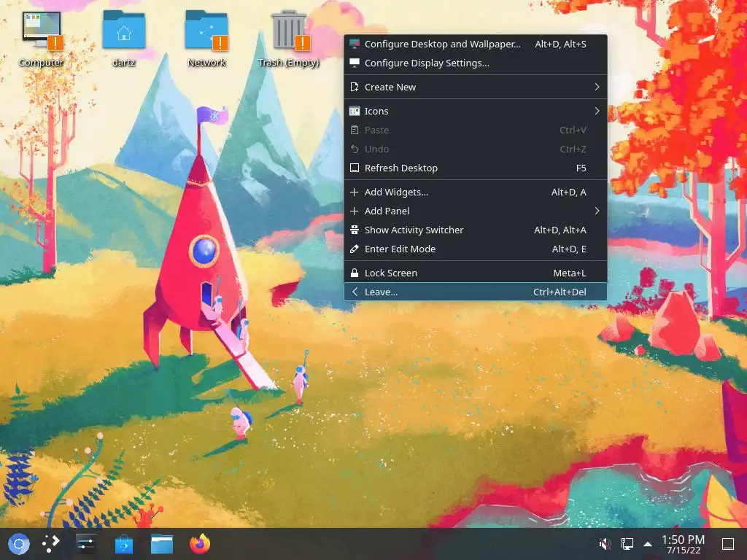Screen dimensions: 747x560
Task: Select Leave... from context menu
Action: [475, 292]
